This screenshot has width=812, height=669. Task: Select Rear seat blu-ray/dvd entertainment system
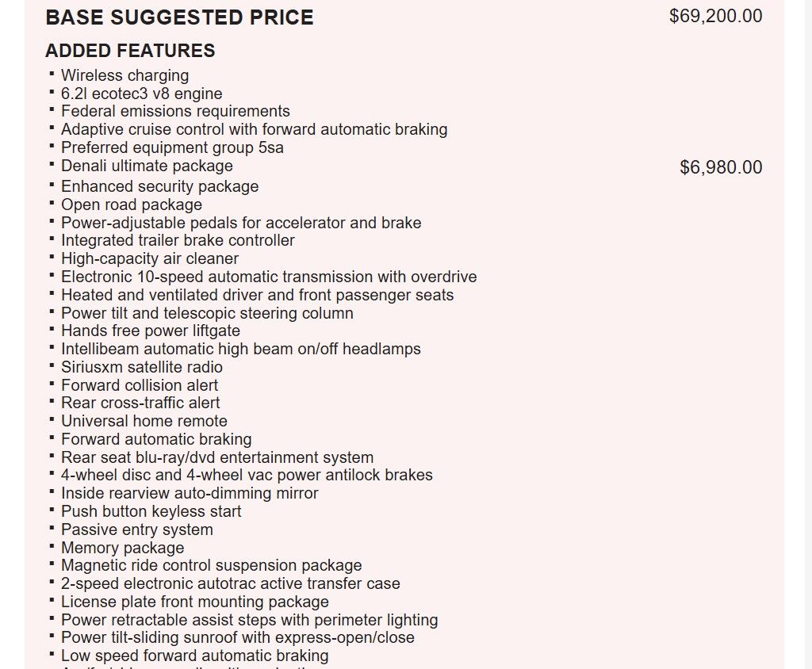[217, 457]
